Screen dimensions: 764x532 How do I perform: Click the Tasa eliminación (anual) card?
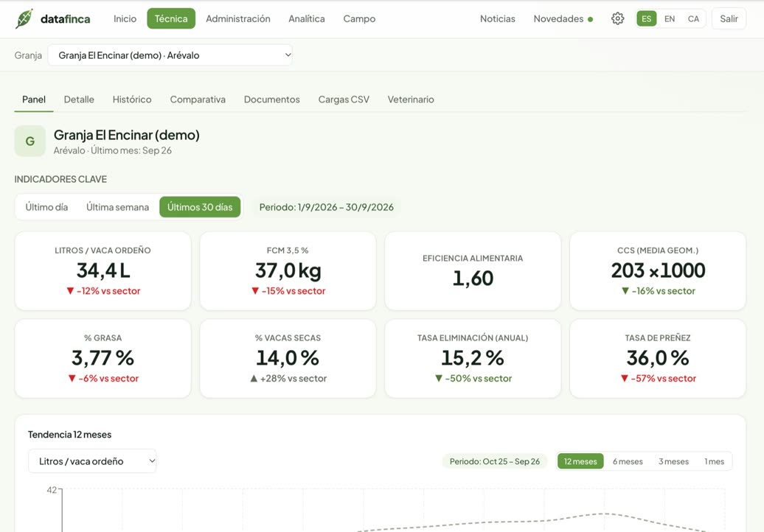pyautogui.click(x=473, y=358)
